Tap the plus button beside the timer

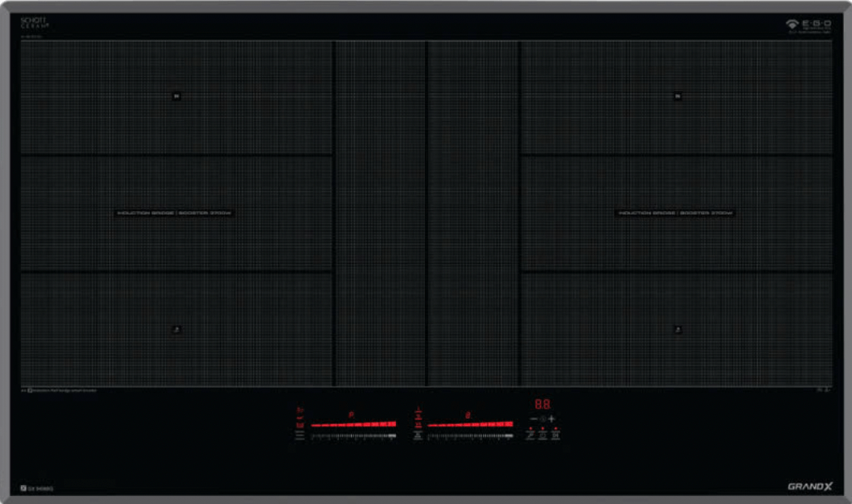tap(552, 419)
